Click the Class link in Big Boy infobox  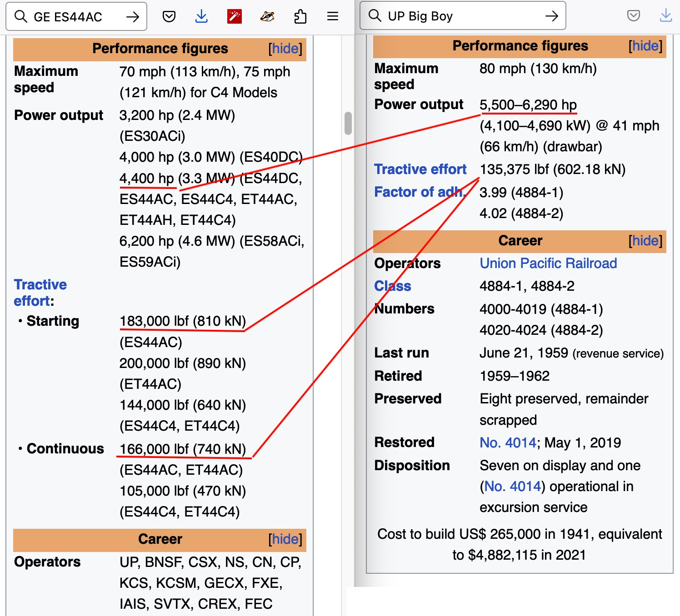click(392, 286)
